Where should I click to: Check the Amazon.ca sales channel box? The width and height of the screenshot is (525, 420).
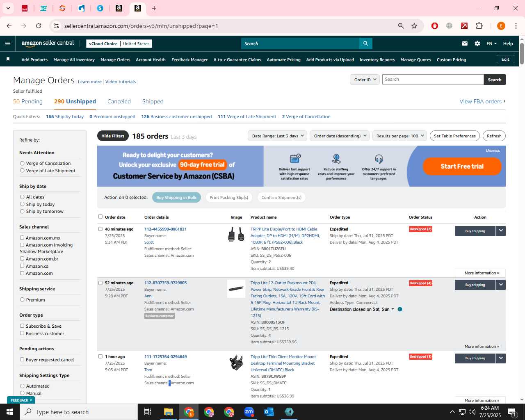point(22,266)
